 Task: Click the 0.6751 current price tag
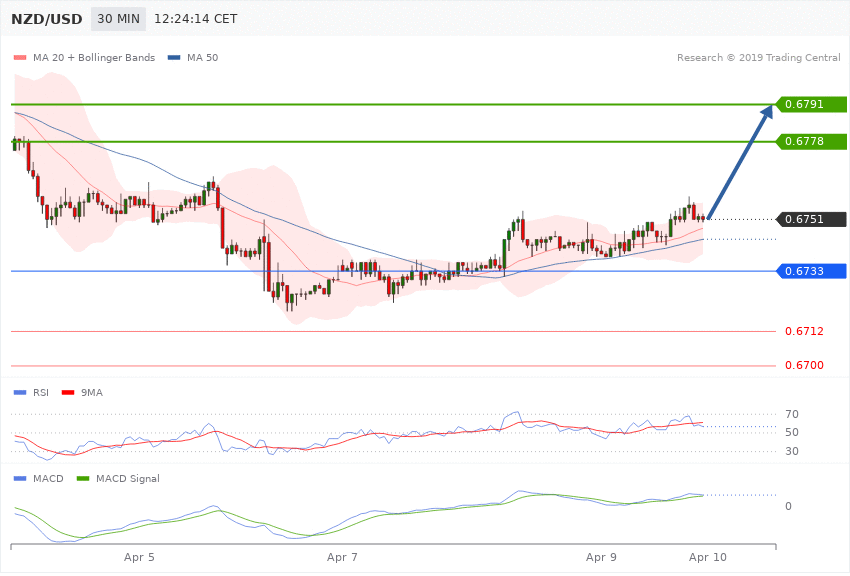(811, 219)
